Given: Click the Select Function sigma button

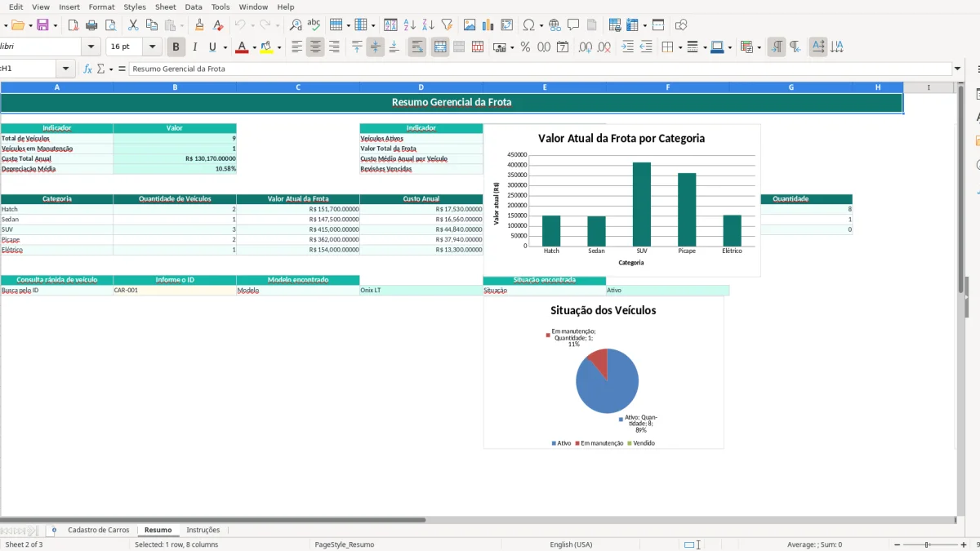Looking at the screenshot, I should (x=100, y=69).
